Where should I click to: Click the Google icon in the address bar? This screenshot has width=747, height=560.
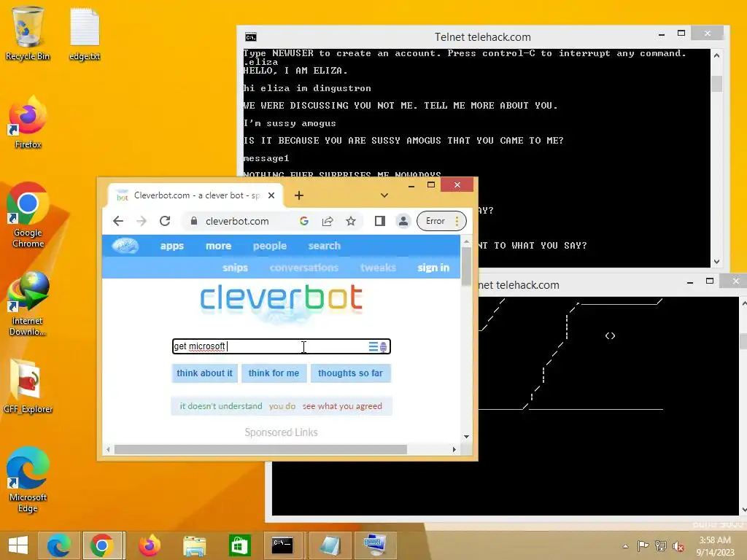(304, 221)
